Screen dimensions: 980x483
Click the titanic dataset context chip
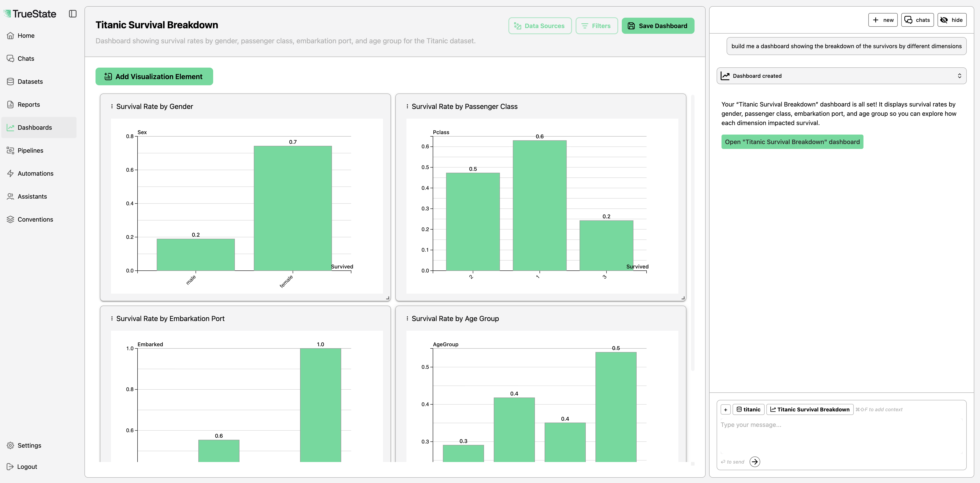point(748,410)
